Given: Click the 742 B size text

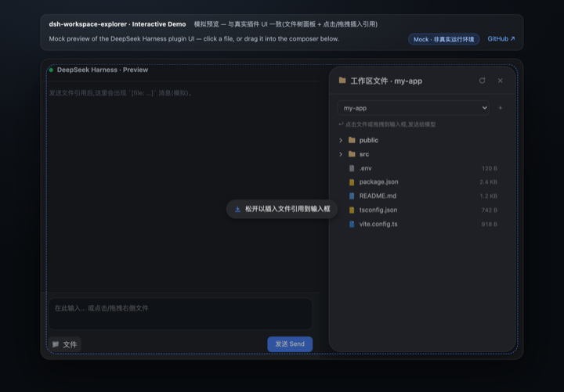Looking at the screenshot, I should click(x=489, y=210).
